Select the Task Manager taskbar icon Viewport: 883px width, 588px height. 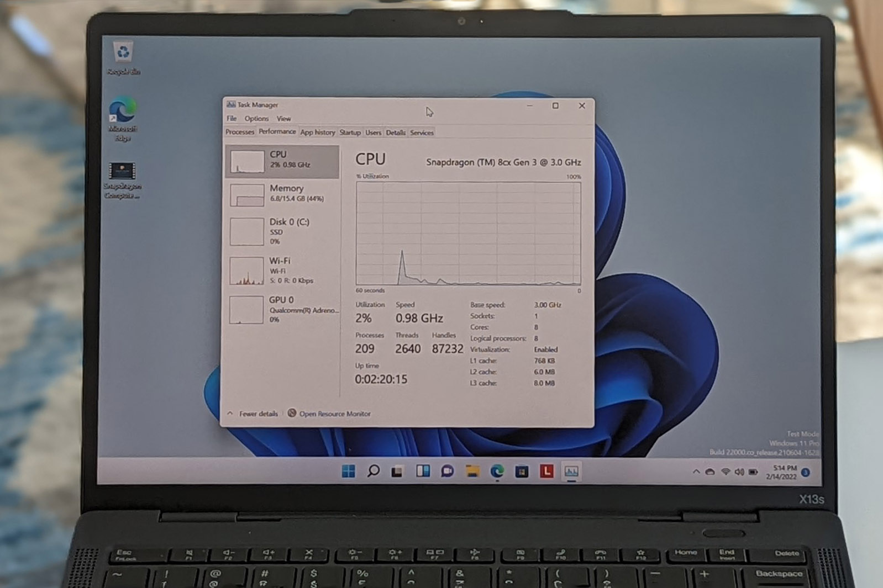(x=571, y=471)
